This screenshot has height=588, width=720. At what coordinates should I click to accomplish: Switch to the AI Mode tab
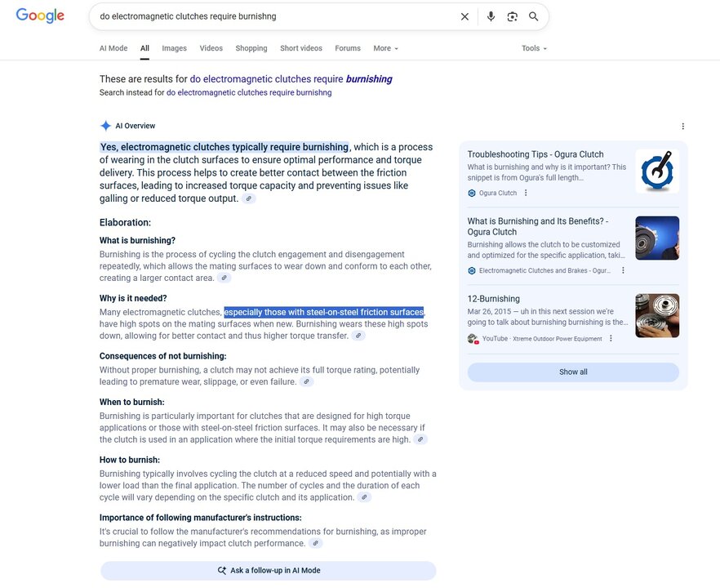point(113,48)
